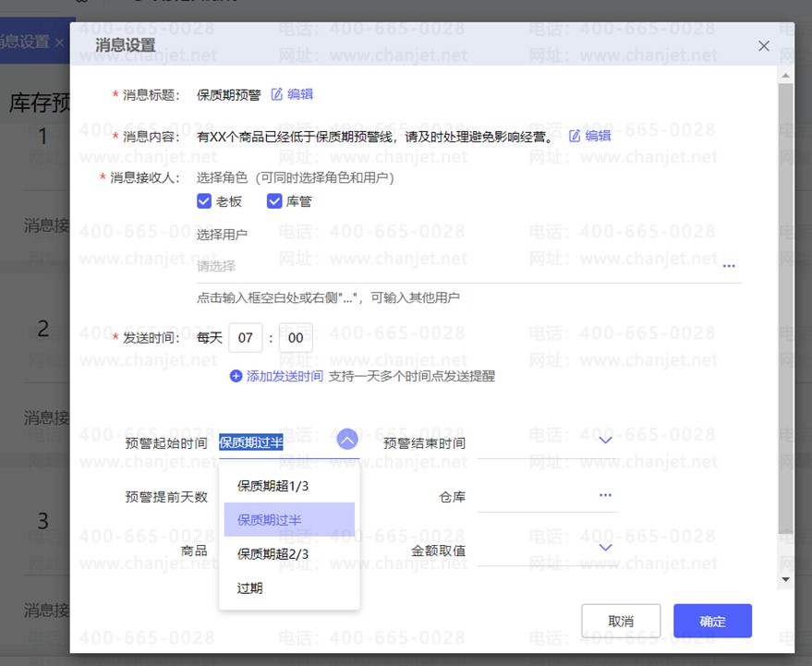This screenshot has width=812, height=666.
Task: Click edit icon next to 保质期预警 title
Action: click(x=277, y=94)
